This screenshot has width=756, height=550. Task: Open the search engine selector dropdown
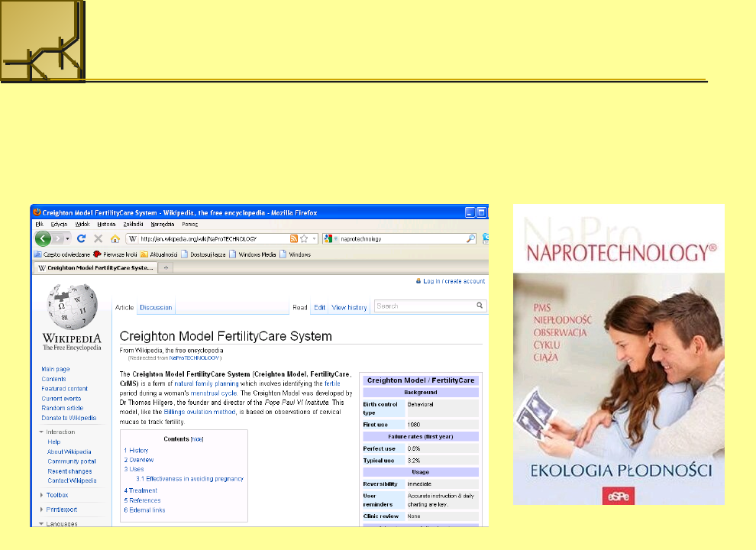[x=331, y=238]
